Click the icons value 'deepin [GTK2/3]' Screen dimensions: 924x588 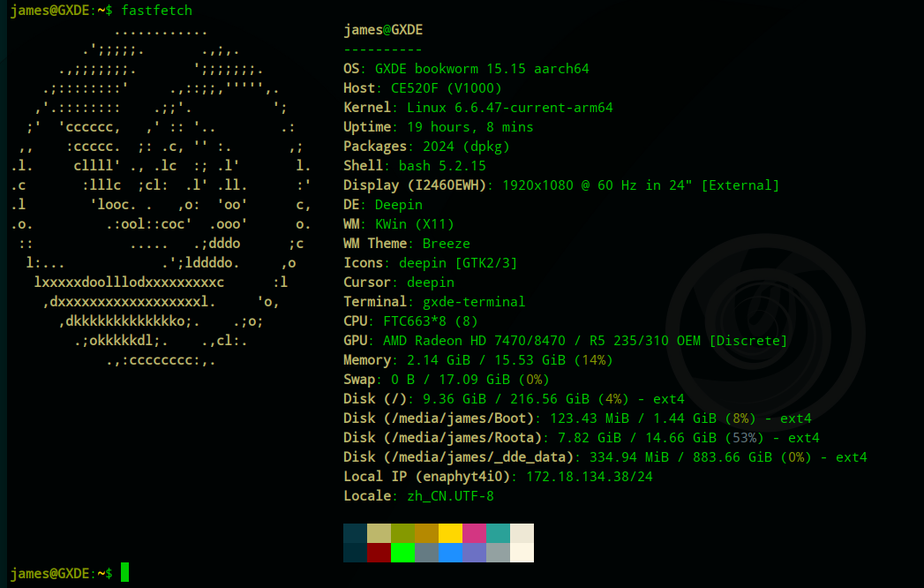point(458,264)
